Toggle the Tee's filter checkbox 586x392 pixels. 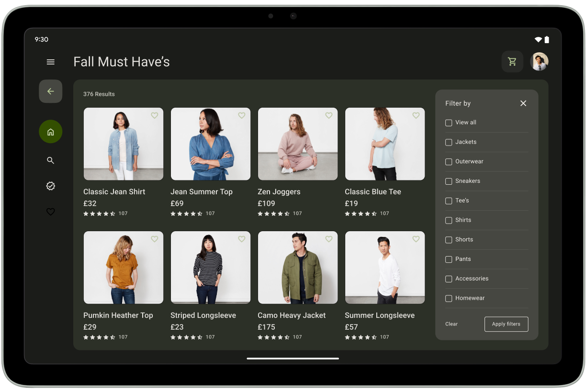pyautogui.click(x=449, y=201)
